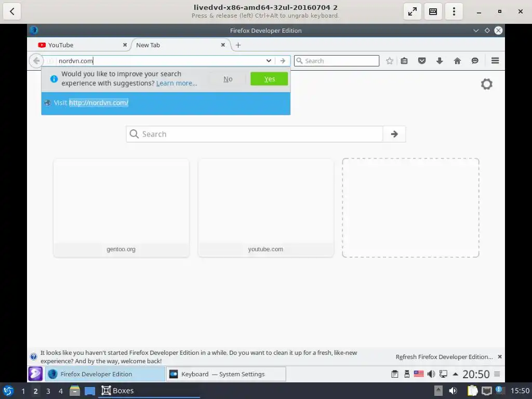Click the new tab page Search field

pos(255,134)
